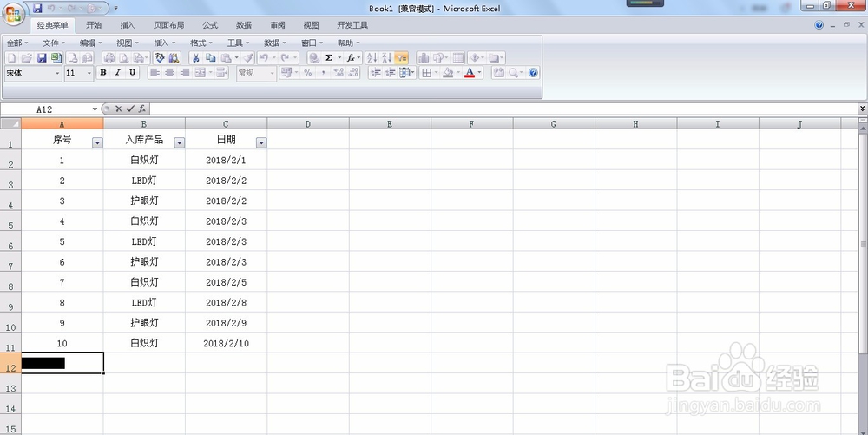The height and width of the screenshot is (435, 868).
Task: Pick the red font color A
Action: click(x=470, y=73)
